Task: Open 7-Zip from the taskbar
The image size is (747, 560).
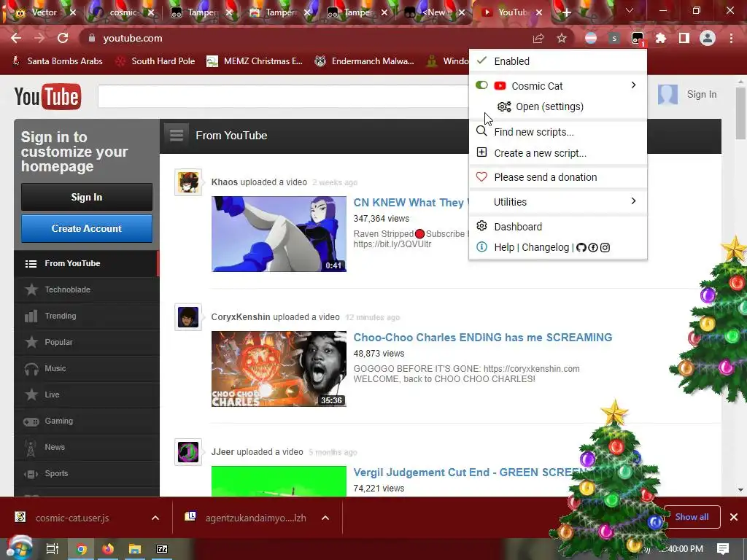Action: (162, 549)
